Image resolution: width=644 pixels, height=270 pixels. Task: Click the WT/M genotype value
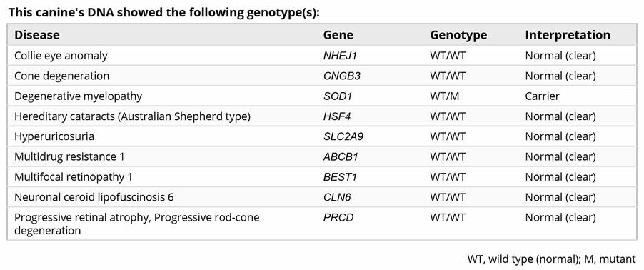444,96
